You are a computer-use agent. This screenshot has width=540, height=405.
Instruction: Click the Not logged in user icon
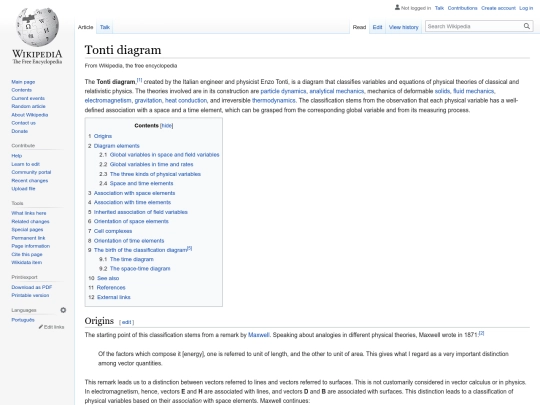tap(397, 8)
